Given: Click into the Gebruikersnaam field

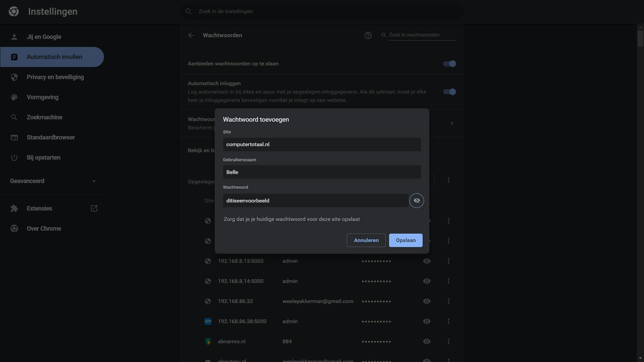Looking at the screenshot, I should click(321, 172).
